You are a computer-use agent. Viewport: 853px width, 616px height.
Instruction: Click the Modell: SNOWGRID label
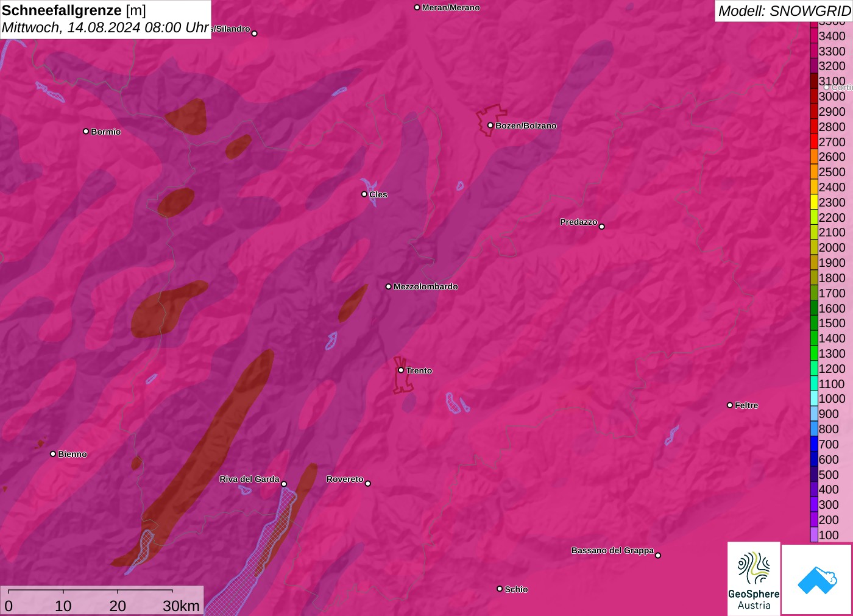coord(784,11)
